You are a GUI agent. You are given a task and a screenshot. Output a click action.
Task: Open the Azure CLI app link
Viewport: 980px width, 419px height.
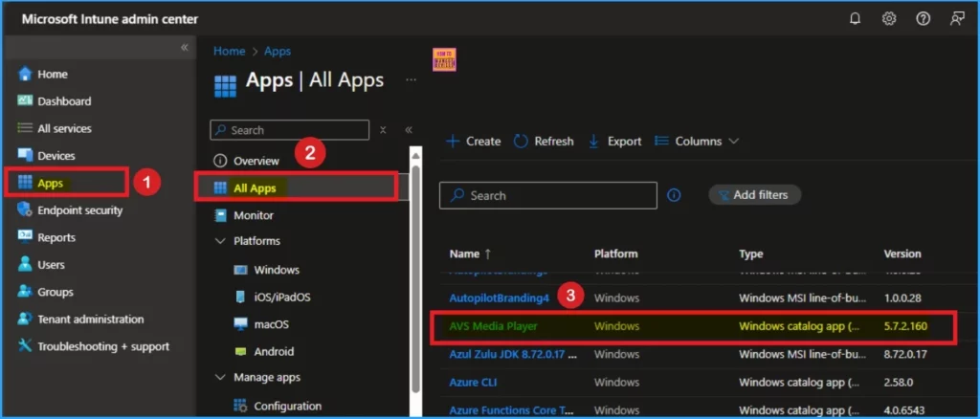click(473, 382)
